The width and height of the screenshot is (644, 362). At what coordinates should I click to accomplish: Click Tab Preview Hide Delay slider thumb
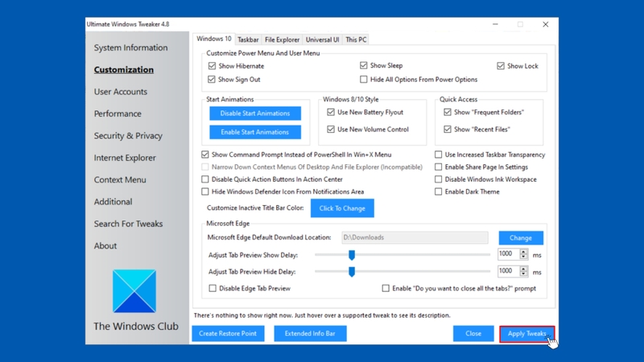[x=352, y=271]
